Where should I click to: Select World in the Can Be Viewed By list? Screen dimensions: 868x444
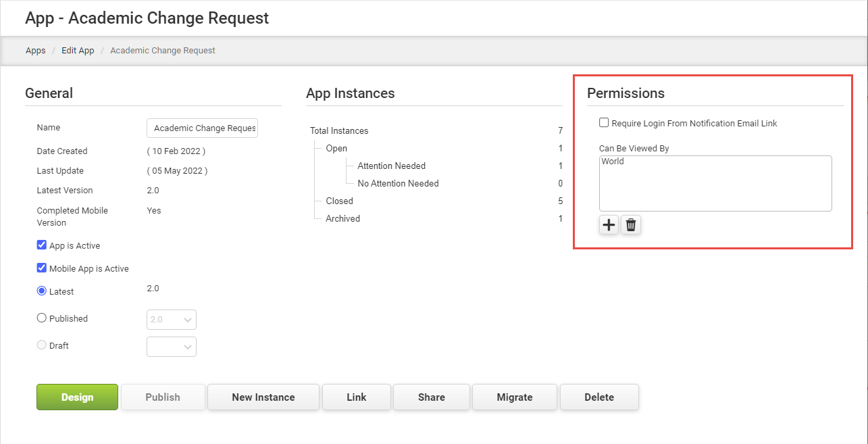[613, 162]
